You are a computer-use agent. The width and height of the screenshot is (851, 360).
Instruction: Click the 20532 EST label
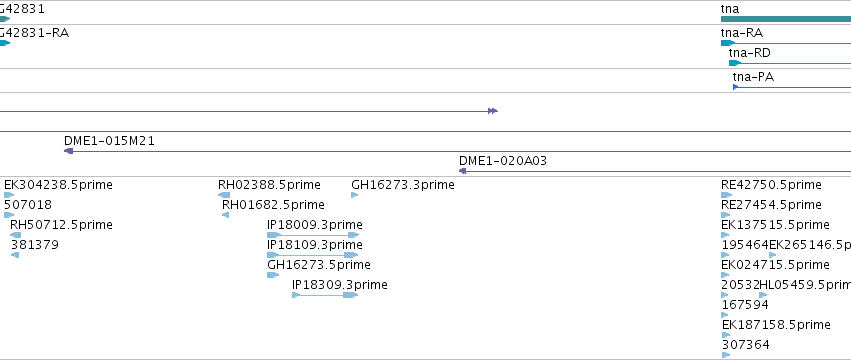(x=740, y=285)
